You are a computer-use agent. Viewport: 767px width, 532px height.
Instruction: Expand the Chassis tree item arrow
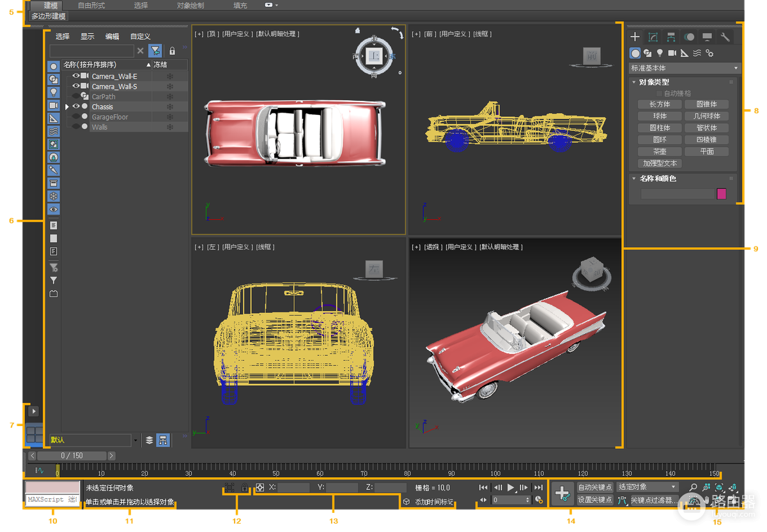(66, 107)
